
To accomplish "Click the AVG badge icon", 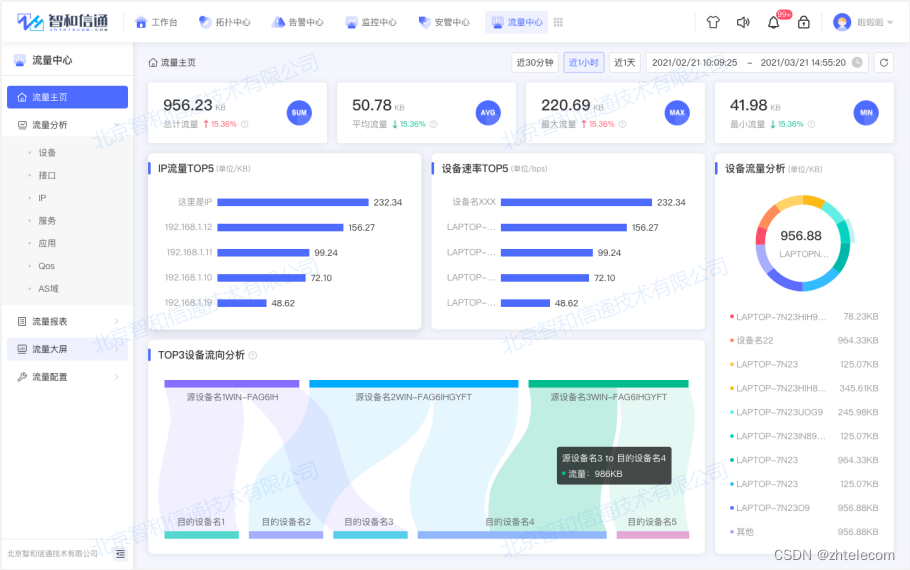I will click(488, 113).
